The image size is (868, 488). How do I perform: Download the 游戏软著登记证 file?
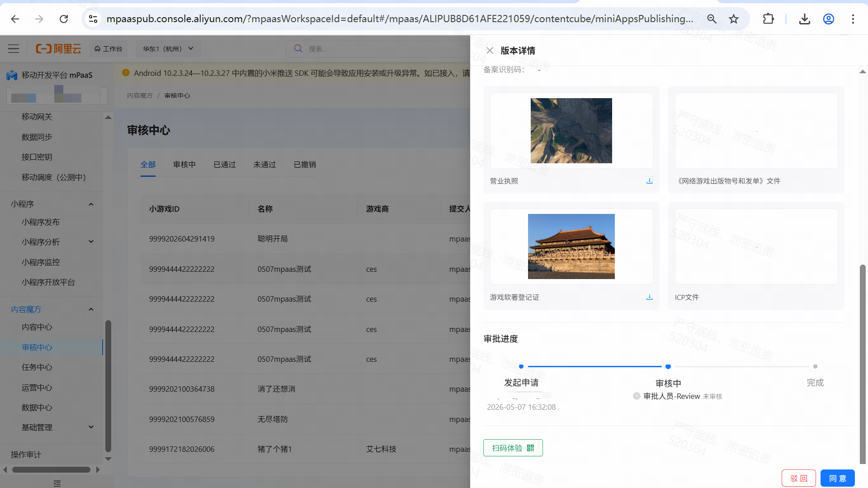pyautogui.click(x=649, y=297)
